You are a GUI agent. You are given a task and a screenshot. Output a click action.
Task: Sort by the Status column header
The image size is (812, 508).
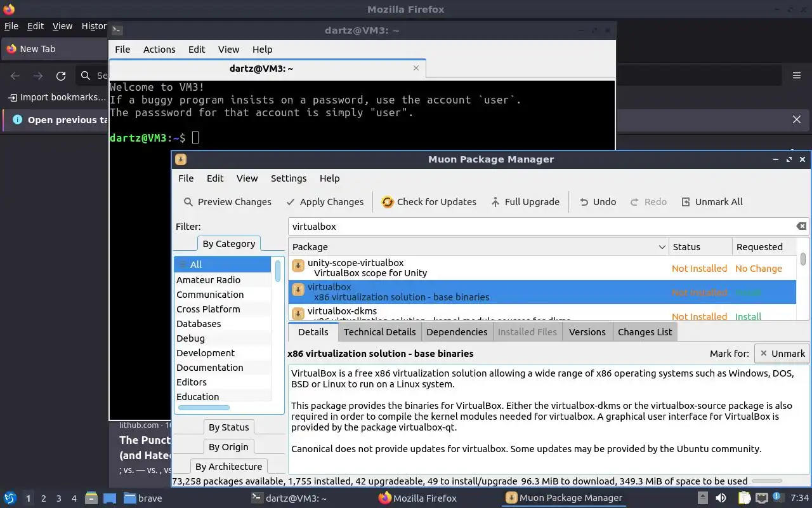click(x=700, y=247)
